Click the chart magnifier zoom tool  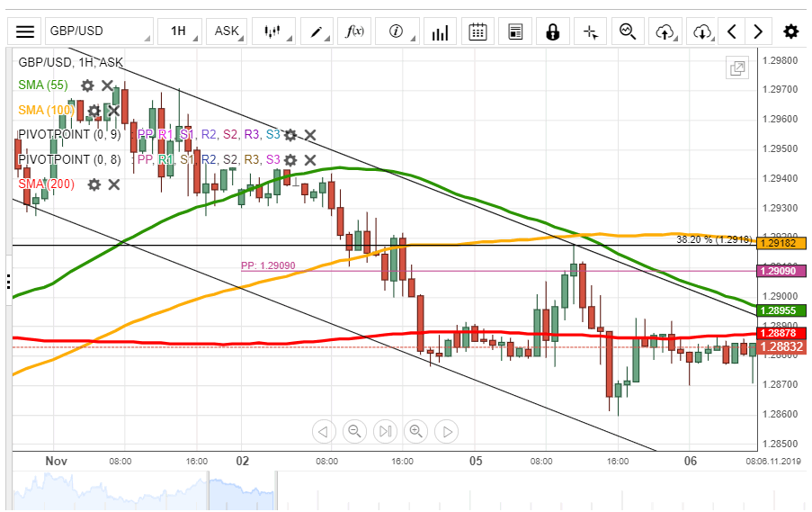(x=629, y=31)
